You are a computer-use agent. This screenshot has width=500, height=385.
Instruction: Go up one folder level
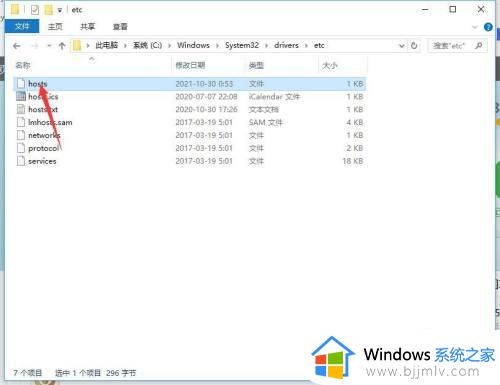[x=62, y=46]
